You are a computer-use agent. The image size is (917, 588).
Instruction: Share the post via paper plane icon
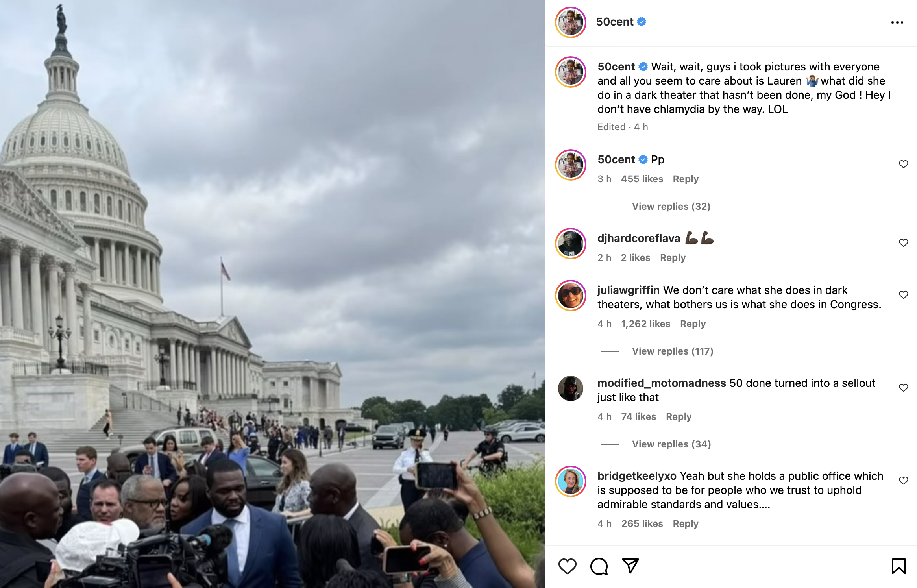point(630,566)
